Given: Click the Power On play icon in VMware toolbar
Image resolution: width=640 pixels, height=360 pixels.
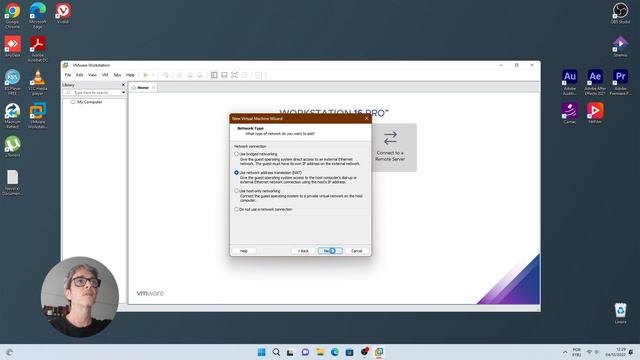Looking at the screenshot, I should (145, 75).
